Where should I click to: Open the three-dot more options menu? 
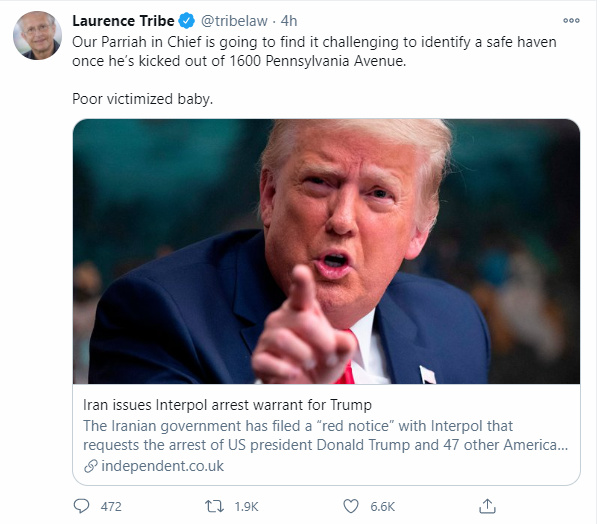pyautogui.click(x=571, y=20)
